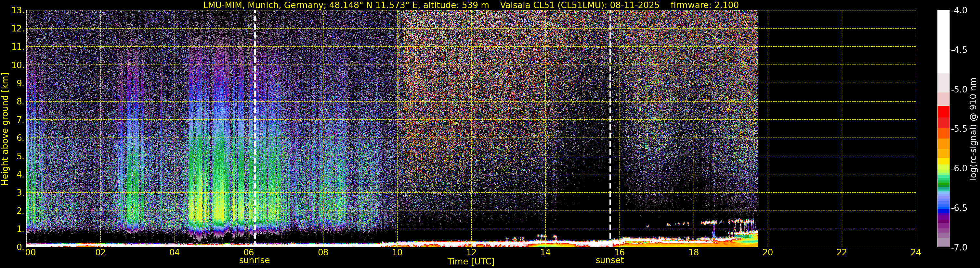
Task: Click the "Height above ground [km]" axis label
Action: tap(5, 129)
